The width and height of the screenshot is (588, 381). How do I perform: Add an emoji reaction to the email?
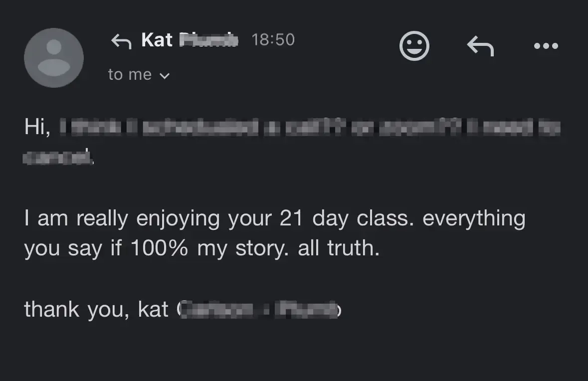(x=414, y=46)
